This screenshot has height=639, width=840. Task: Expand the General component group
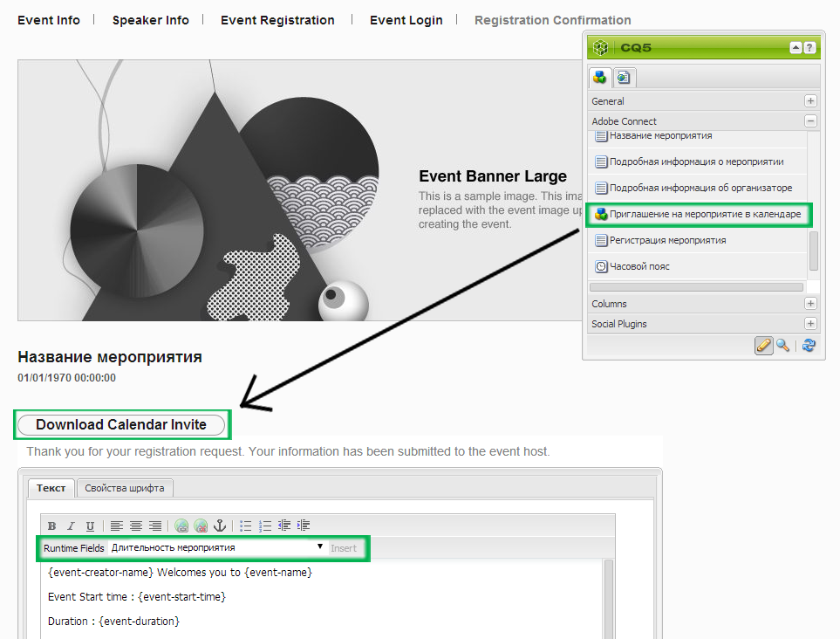[810, 100]
